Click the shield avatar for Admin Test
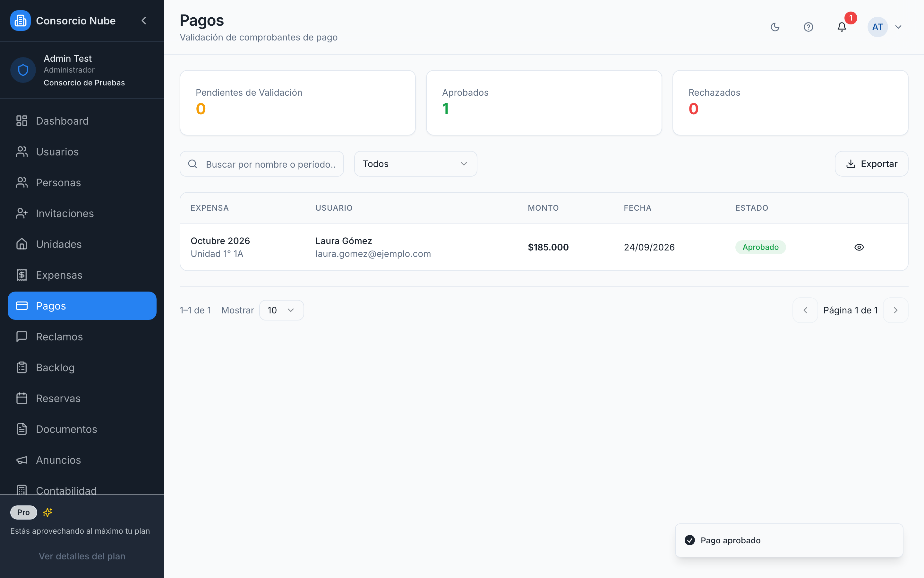The image size is (924, 578). point(23,70)
